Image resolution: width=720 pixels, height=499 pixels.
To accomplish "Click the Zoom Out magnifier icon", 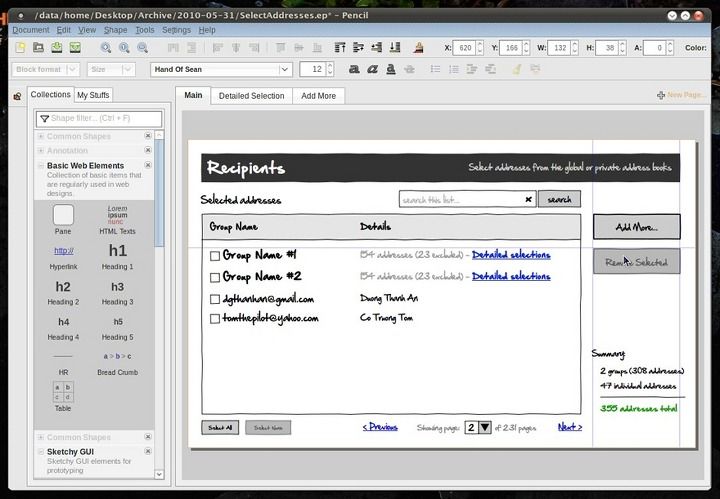I will [x=143, y=47].
